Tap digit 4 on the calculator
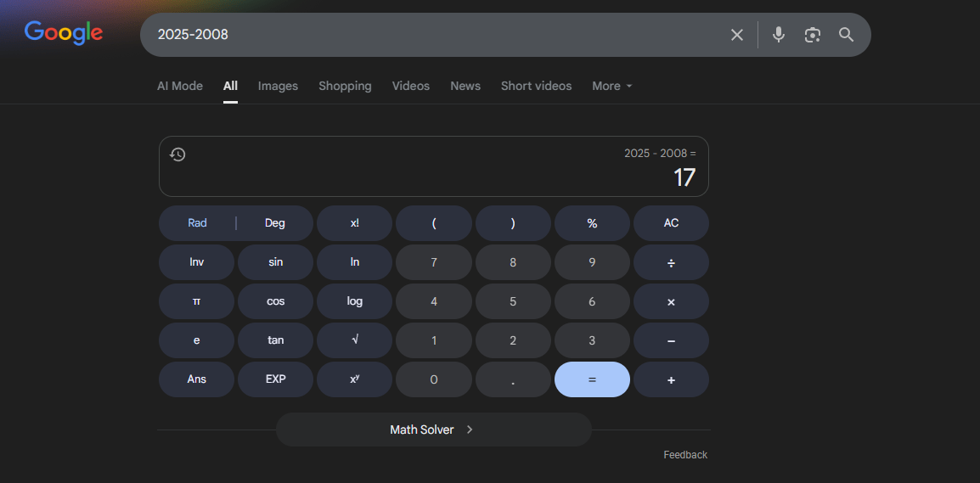Viewport: 980px width, 483px height. pos(434,301)
